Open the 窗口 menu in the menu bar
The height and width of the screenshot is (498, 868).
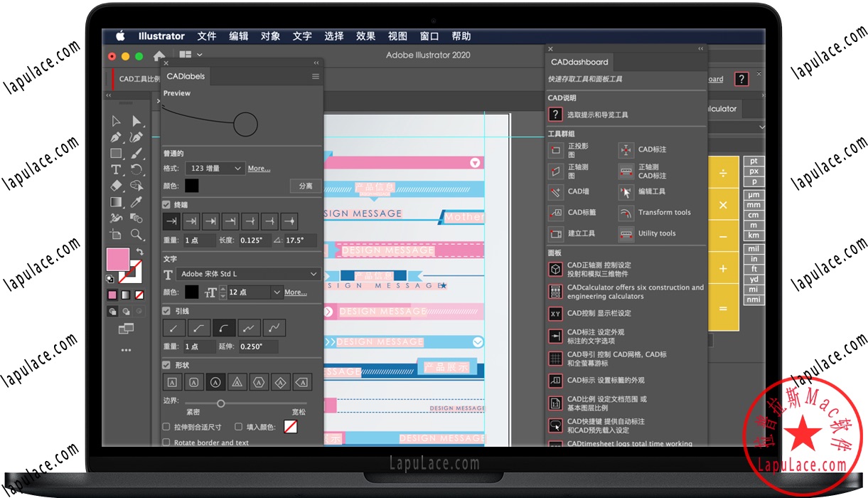click(429, 36)
